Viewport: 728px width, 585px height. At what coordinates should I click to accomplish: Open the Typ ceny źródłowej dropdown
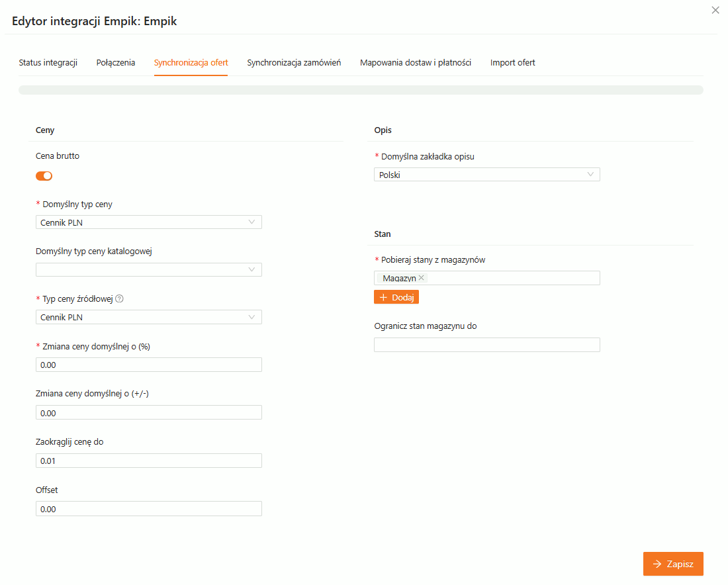click(x=148, y=317)
